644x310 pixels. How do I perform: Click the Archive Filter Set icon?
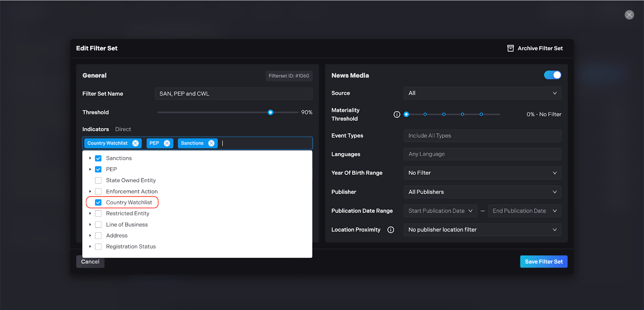click(x=510, y=48)
